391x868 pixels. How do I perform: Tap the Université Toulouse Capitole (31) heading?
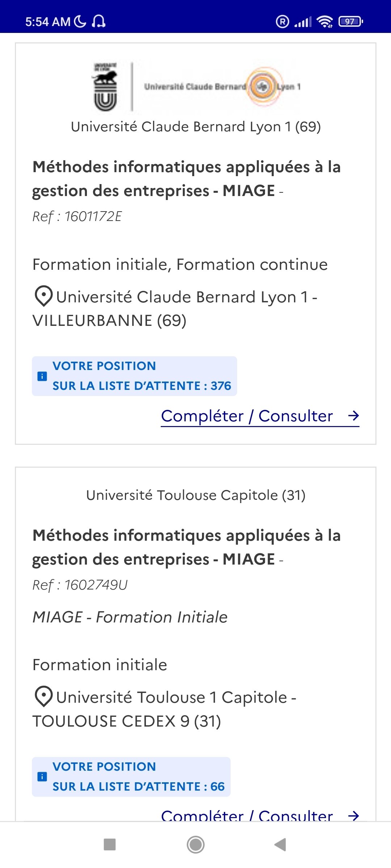click(x=196, y=495)
